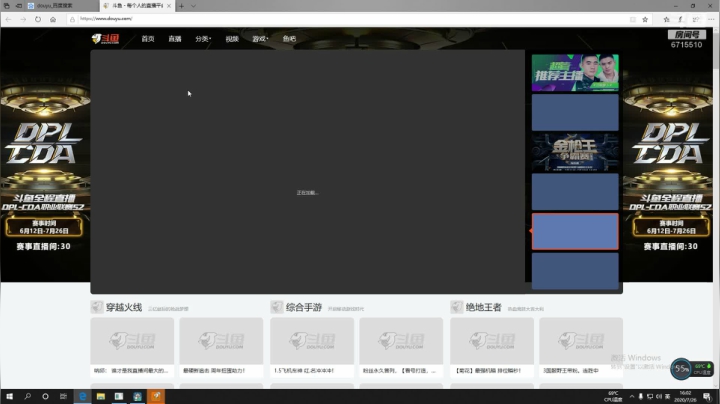The height and width of the screenshot is (404, 720).
Task: Select the 推荐主播 thumbnail in side list
Action: click(575, 73)
